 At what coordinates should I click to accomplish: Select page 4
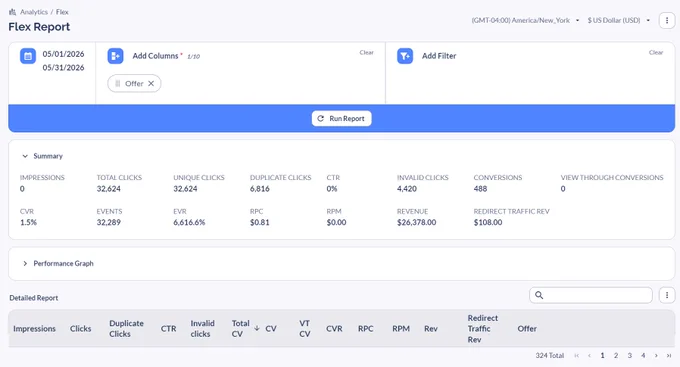click(x=643, y=356)
